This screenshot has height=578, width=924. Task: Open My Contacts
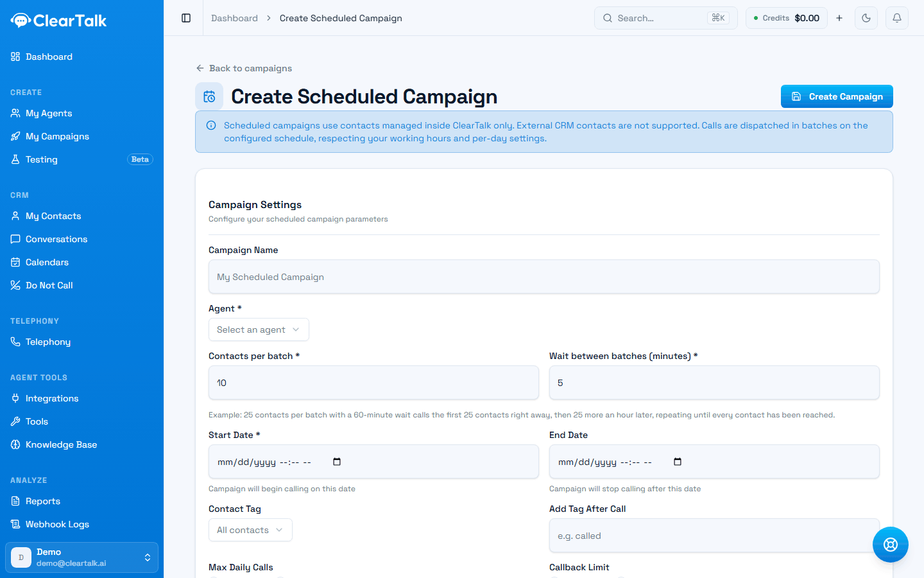(x=81, y=216)
